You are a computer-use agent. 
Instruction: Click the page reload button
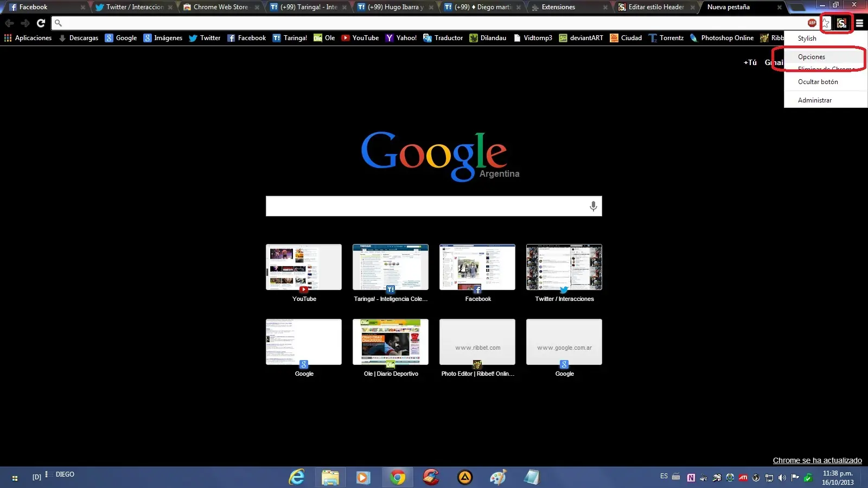pyautogui.click(x=41, y=23)
